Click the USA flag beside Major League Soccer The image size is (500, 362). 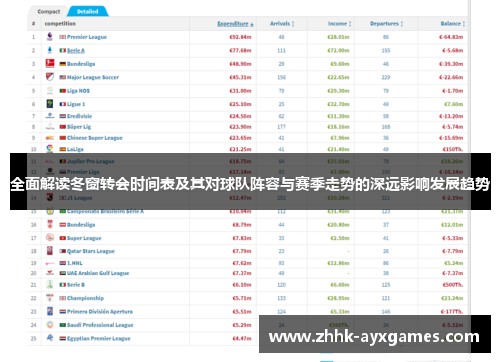[63, 77]
